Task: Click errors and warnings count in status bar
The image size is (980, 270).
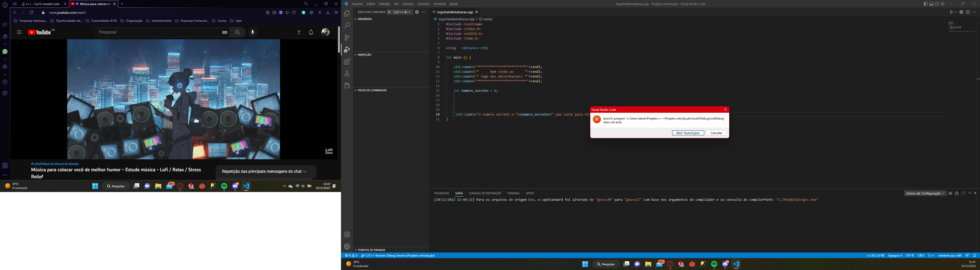Action: tap(351, 255)
